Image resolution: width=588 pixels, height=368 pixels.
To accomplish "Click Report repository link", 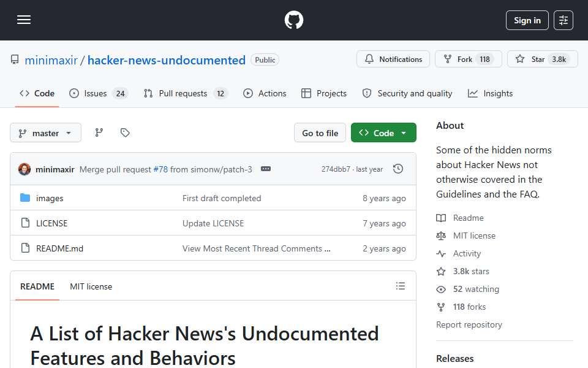I will point(469,325).
